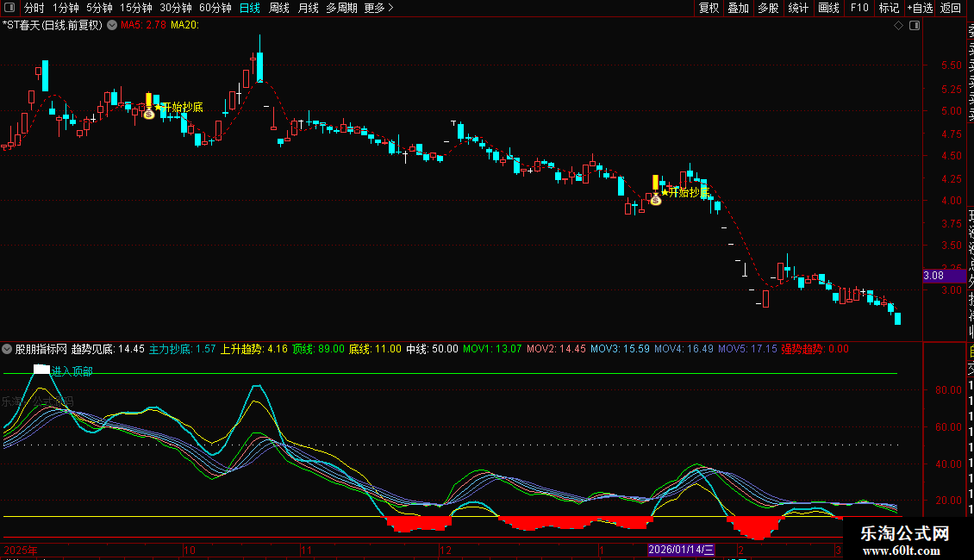Viewport: 974px width, 560px height.
Task: Click the 趋势见底: 14.45 value
Action: (x=108, y=349)
